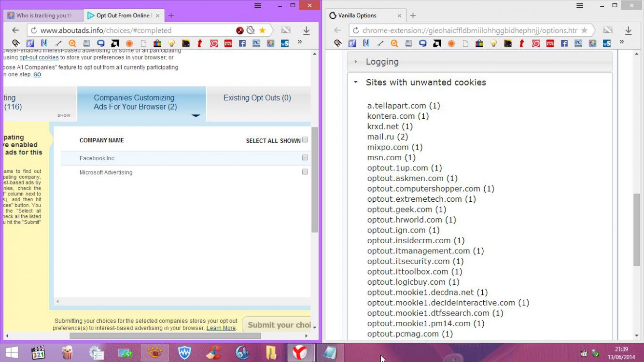This screenshot has width=644, height=362.
Task: Open downloads in the aboutads browser window
Action: click(x=306, y=30)
